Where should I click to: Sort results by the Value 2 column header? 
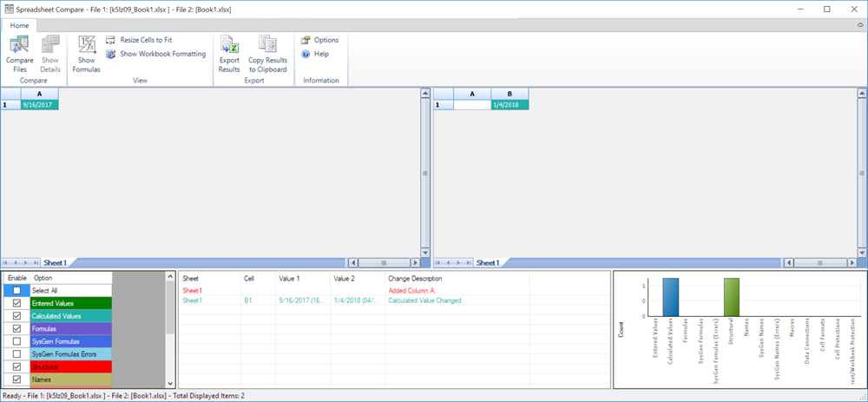[x=358, y=279]
